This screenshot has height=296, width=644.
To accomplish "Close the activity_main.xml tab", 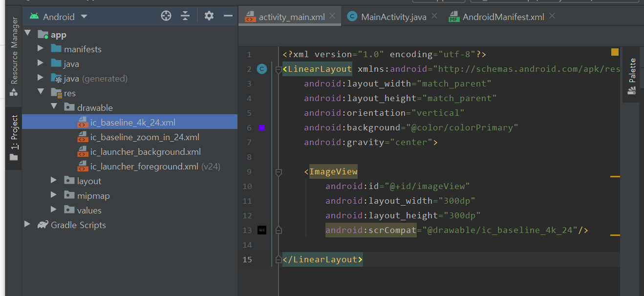I will [x=333, y=16].
